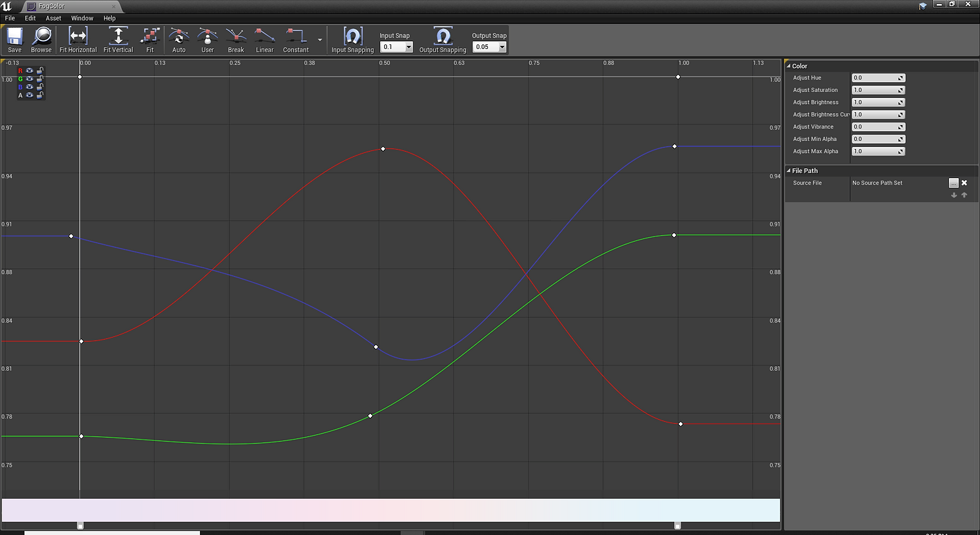This screenshot has width=980, height=535.
Task: Lock the B channel curve
Action: tap(40, 87)
